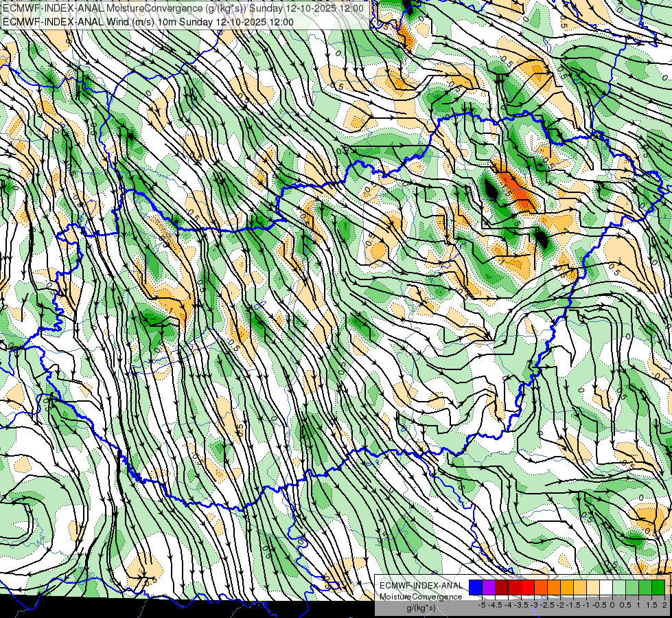Pick the green legend swatch between 0.5 and 1
The height and width of the screenshot is (618, 672).
632,587
